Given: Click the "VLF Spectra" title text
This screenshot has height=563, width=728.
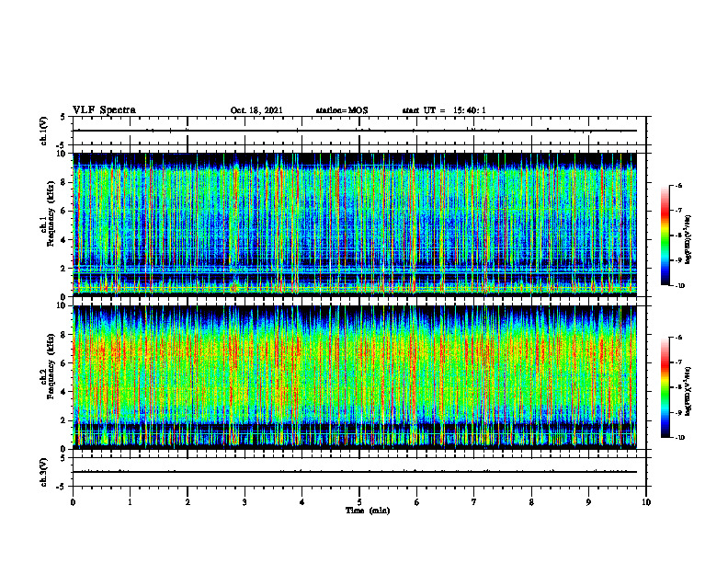Looking at the screenshot, I should pyautogui.click(x=104, y=110).
